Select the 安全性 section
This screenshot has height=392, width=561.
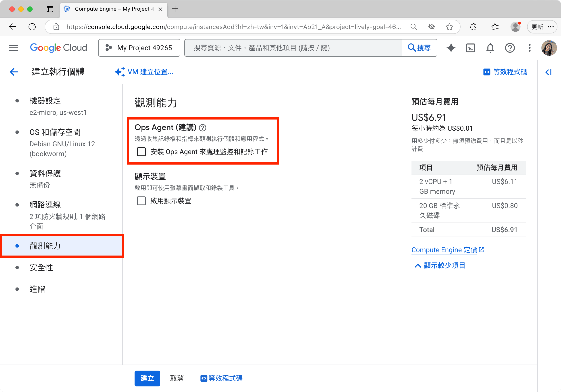click(x=61, y=268)
